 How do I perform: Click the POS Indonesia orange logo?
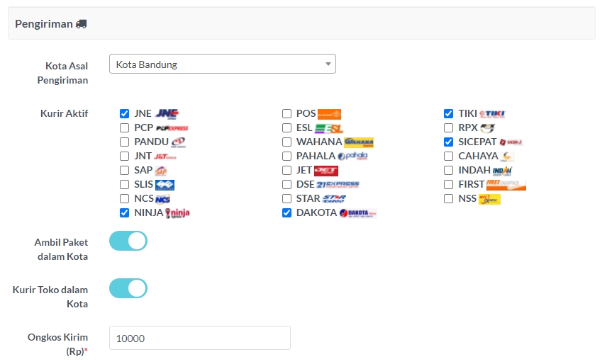pos(329,113)
